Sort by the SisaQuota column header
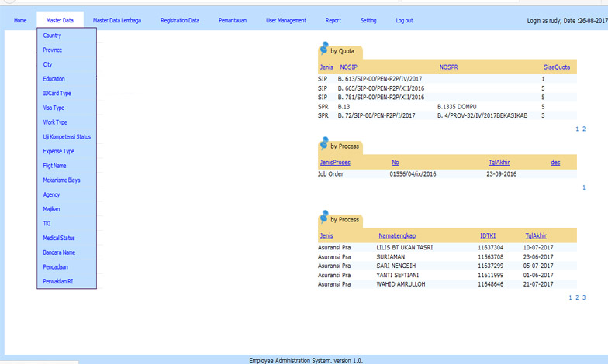The image size is (608, 364). 556,67
